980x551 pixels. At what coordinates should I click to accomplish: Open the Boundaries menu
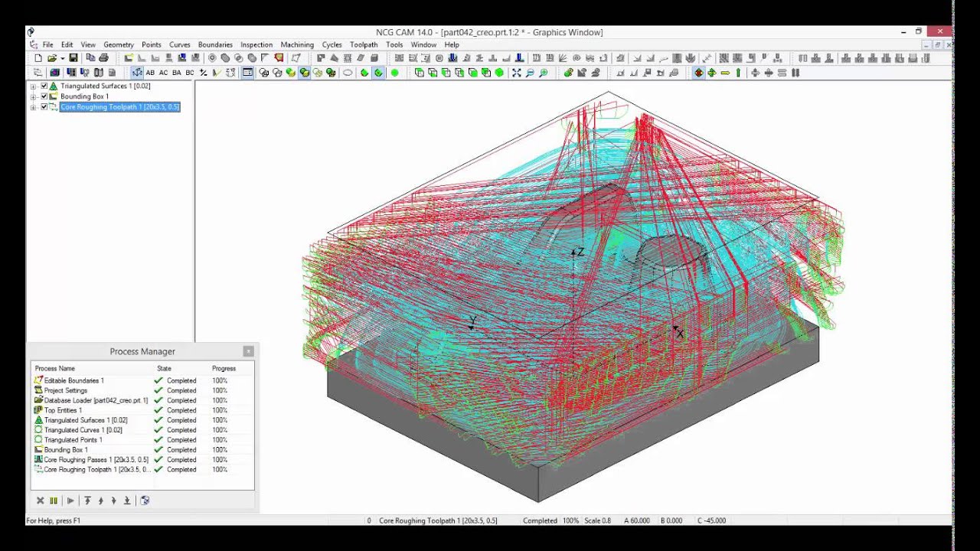tap(215, 44)
